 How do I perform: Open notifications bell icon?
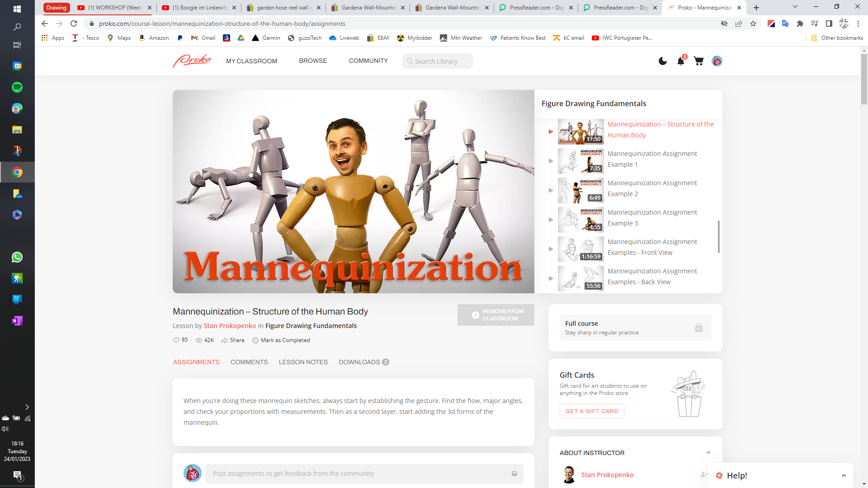point(681,61)
